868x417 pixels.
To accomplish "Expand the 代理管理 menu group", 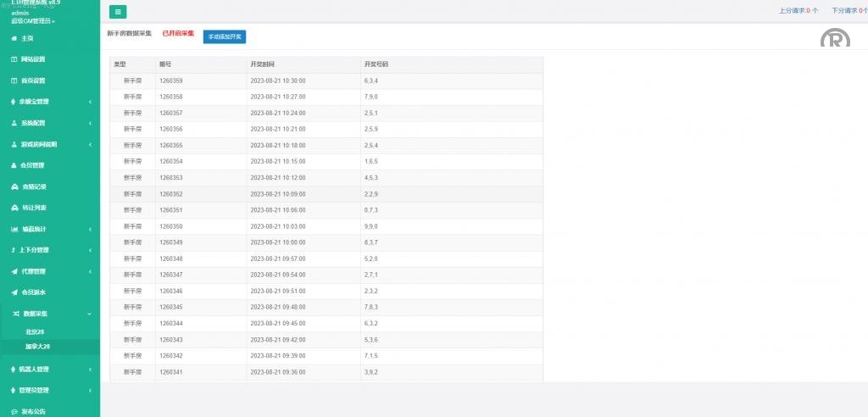I will [90, 271].
